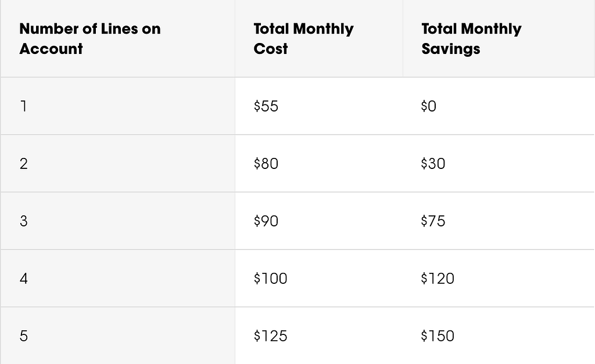Click the Number of Lines on Account header
This screenshot has width=595, height=364.
pyautogui.click(x=117, y=38)
